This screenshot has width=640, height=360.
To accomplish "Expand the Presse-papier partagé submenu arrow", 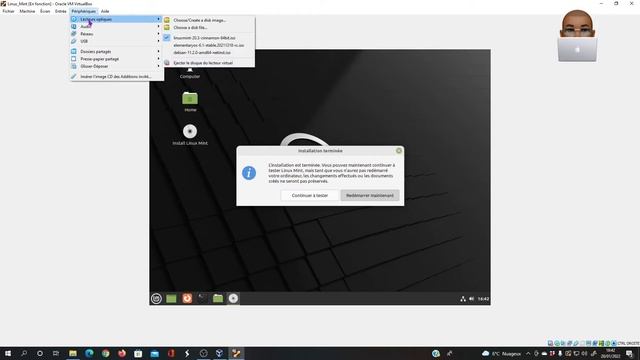I will tap(158, 59).
